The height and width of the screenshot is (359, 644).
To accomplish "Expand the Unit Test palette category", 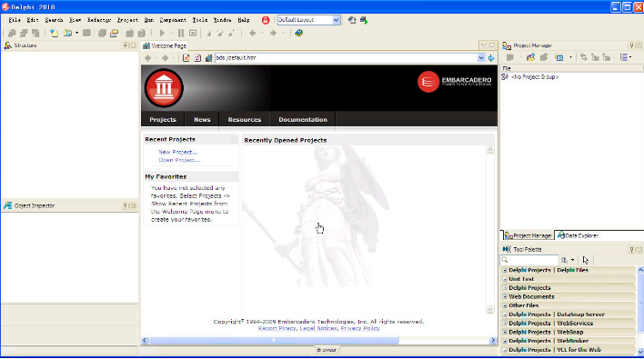I will click(x=505, y=279).
